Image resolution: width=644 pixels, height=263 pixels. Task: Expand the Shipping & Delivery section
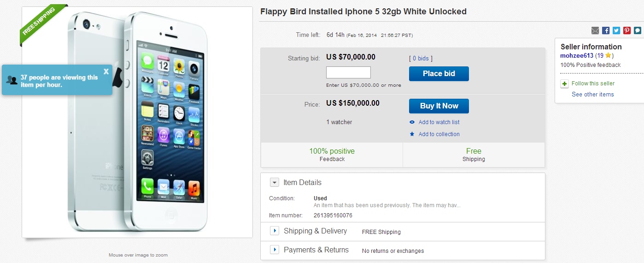pyautogui.click(x=275, y=231)
